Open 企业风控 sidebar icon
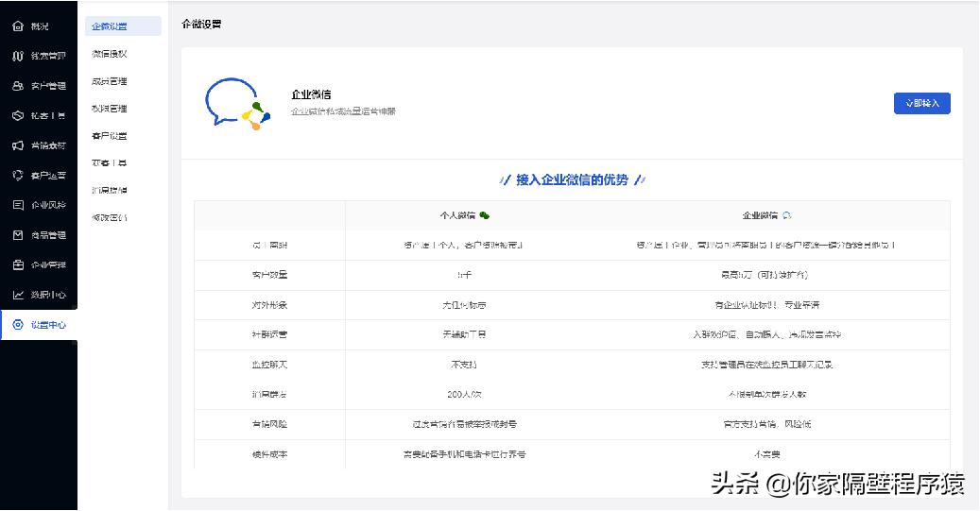 18,205
